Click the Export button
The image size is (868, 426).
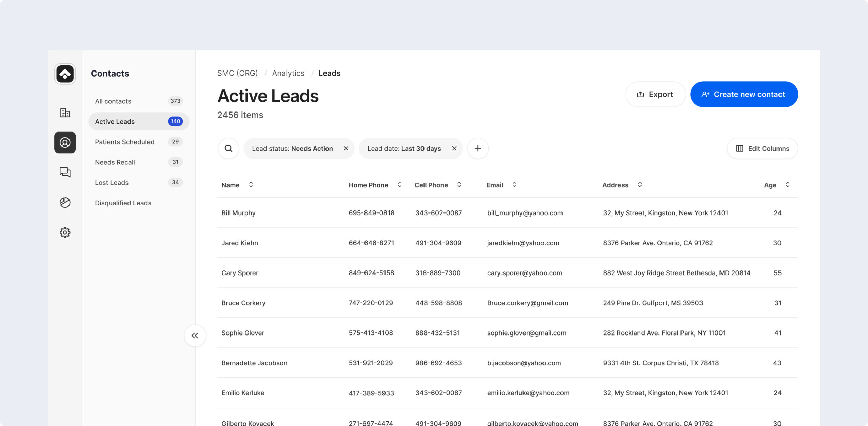click(655, 94)
